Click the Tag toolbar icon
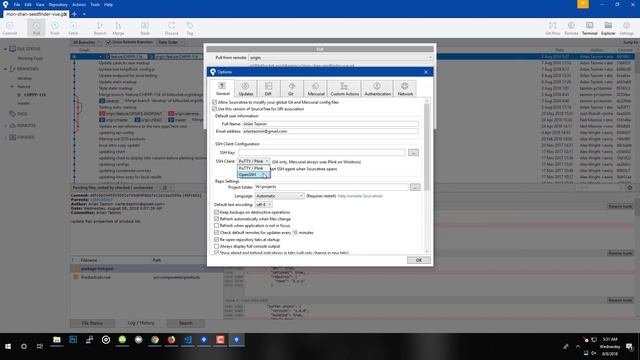640x360 pixels. [190, 28]
